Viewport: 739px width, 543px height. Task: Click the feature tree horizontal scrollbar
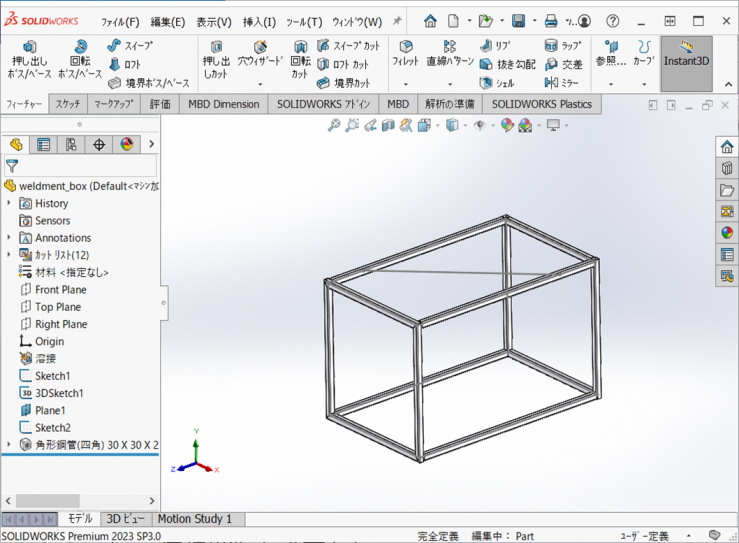tap(60, 500)
